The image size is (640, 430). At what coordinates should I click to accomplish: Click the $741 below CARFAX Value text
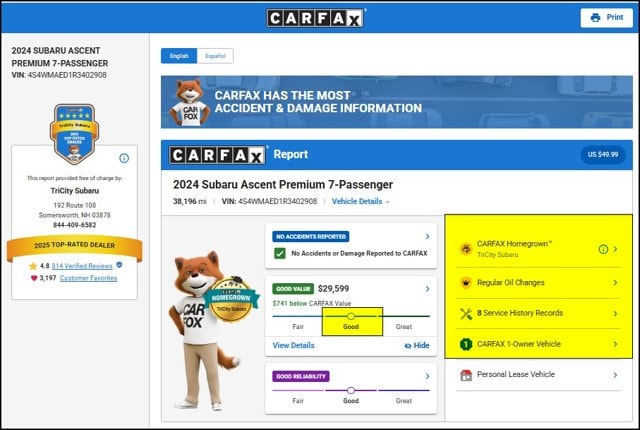(312, 304)
